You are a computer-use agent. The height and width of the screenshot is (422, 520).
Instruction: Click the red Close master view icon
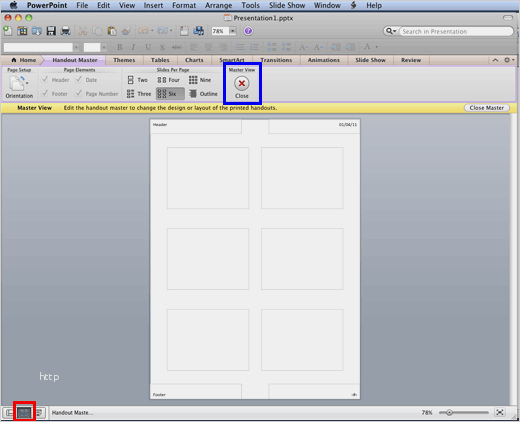(x=242, y=83)
